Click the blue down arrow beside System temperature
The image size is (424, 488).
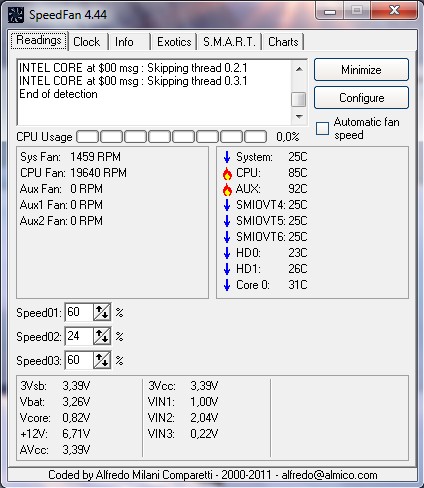[227, 157]
